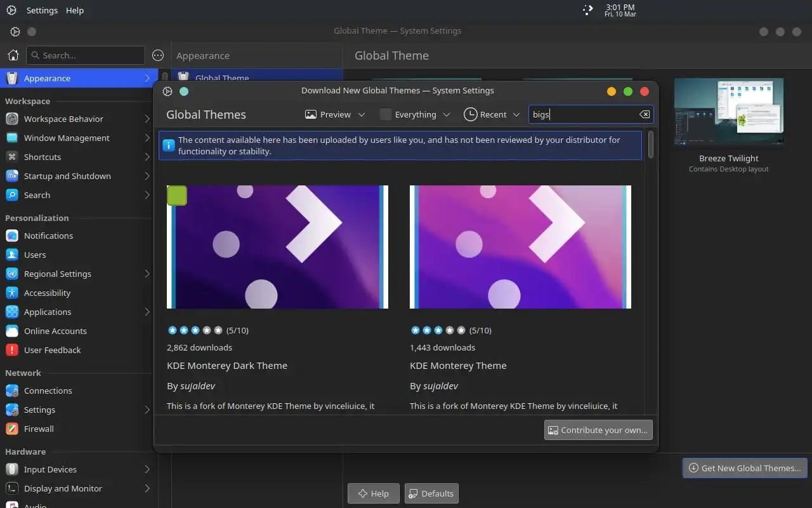Expand the Window Management chevron
Screen dimensions: 812x508
(x=147, y=138)
